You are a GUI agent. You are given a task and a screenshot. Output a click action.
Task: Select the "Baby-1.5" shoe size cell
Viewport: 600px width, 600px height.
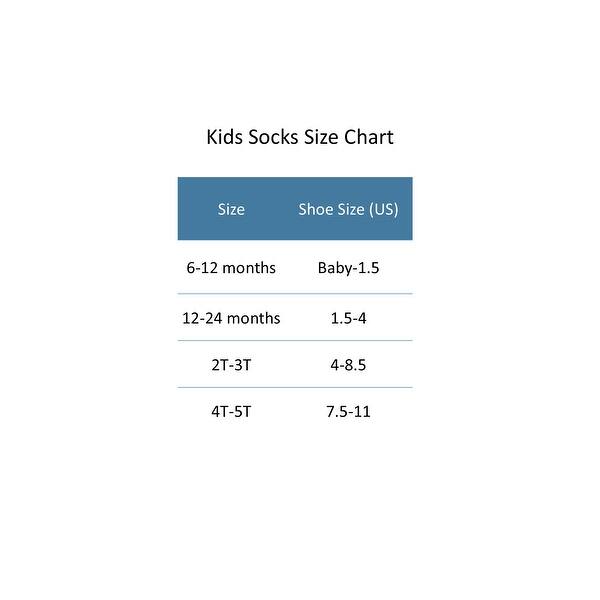click(x=348, y=268)
